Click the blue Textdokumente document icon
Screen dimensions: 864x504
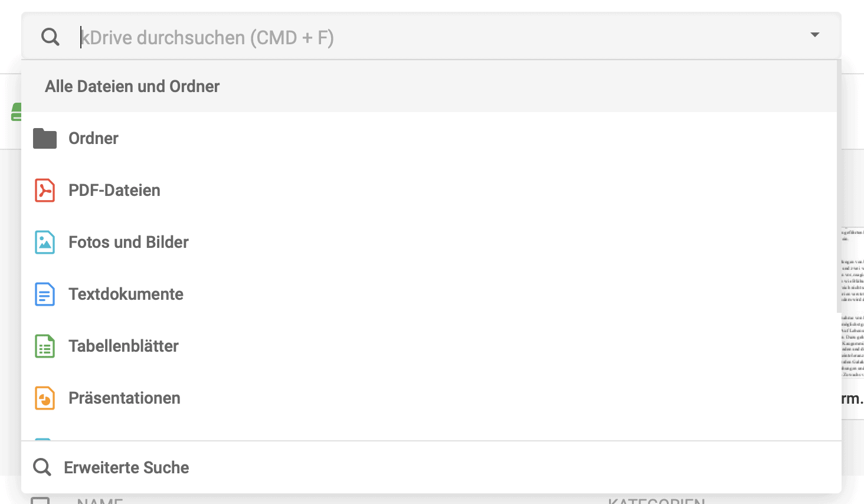tap(45, 294)
